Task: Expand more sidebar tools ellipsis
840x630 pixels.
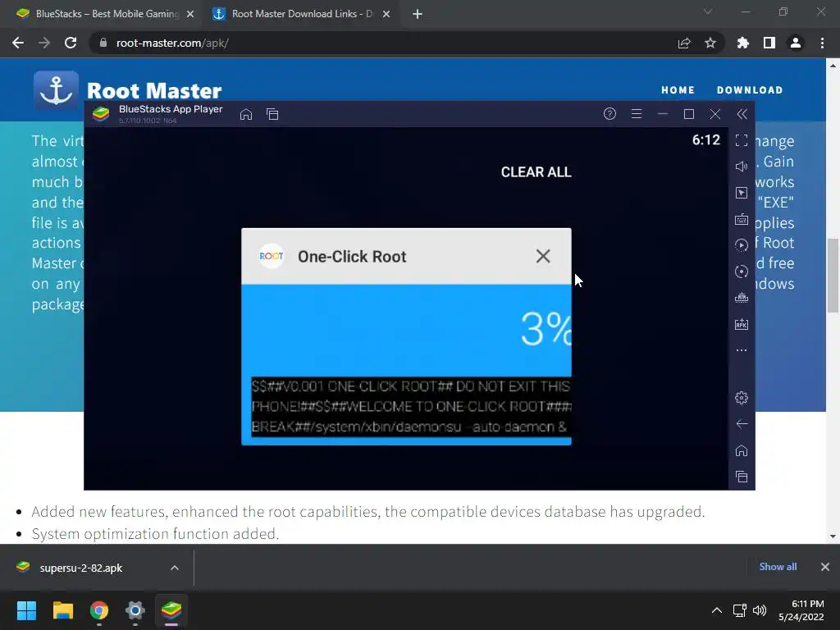Action: 742,350
